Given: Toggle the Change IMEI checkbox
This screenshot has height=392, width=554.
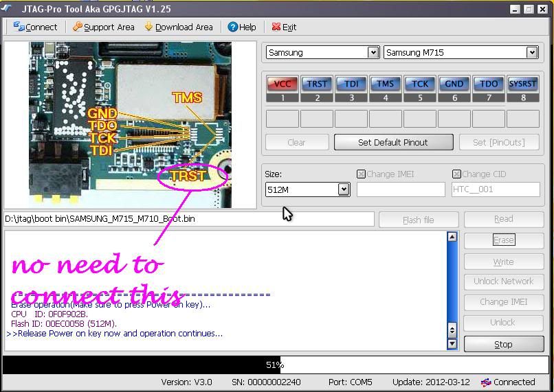Looking at the screenshot, I should coord(361,174).
